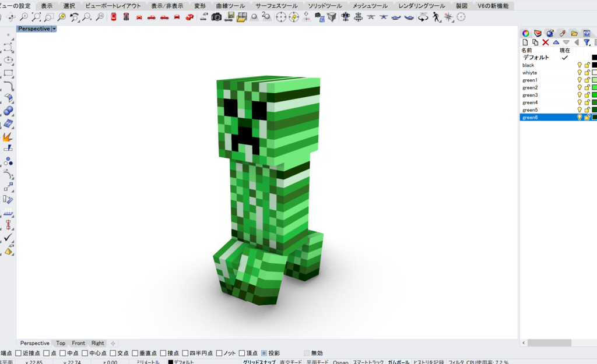Switch to the Top viewport tab
This screenshot has width=597, height=364.
coord(61,343)
